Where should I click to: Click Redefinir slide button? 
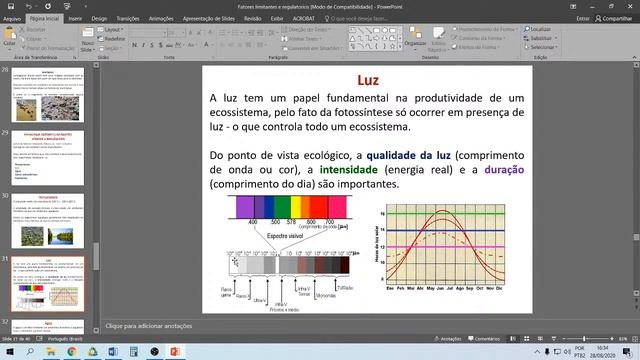pyautogui.click(x=111, y=39)
